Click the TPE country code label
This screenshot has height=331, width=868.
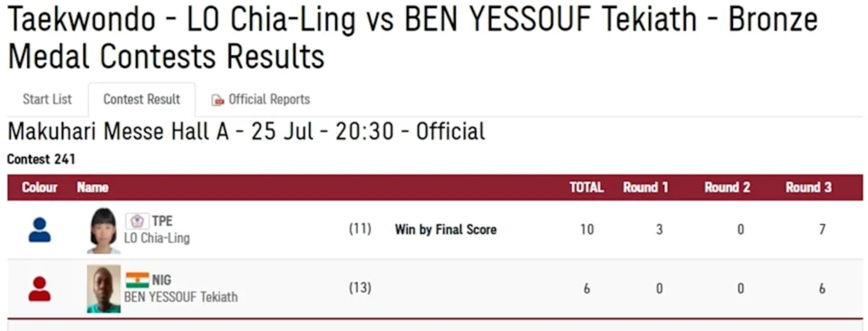click(x=162, y=221)
